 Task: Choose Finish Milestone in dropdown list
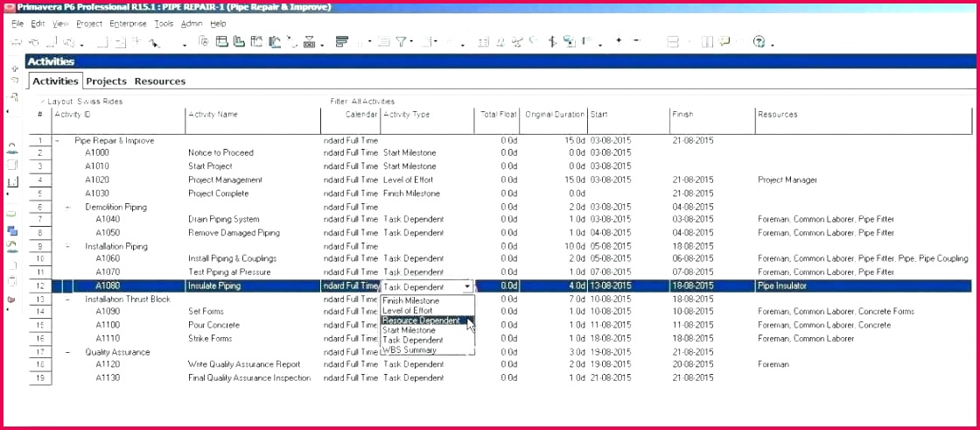point(428,300)
